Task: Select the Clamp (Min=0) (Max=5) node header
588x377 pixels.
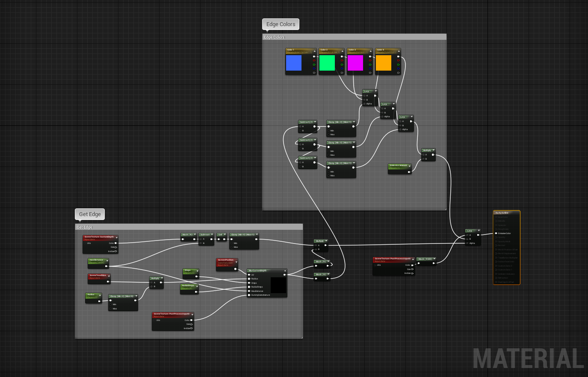Action: click(123, 296)
